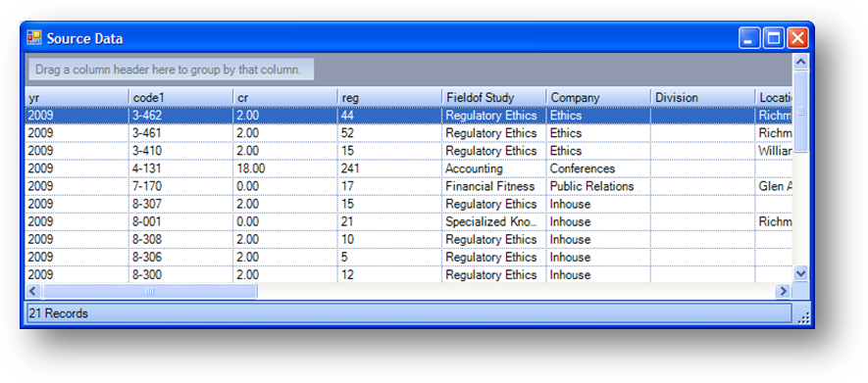This screenshot has width=868, height=383.
Task: Select code cell 8-308
Action: pos(181,239)
